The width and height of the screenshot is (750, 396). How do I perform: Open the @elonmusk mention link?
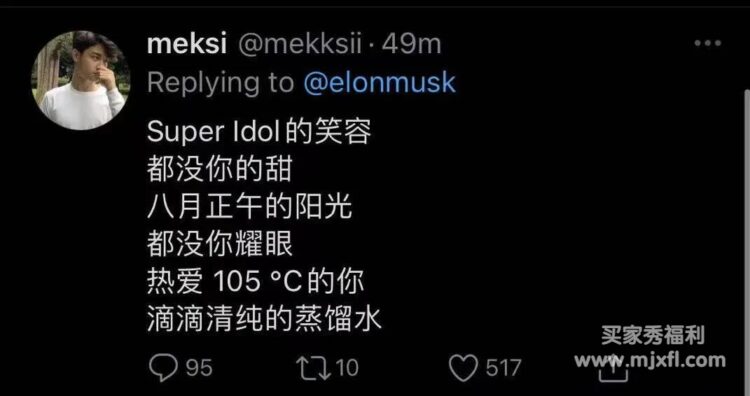pyautogui.click(x=379, y=83)
